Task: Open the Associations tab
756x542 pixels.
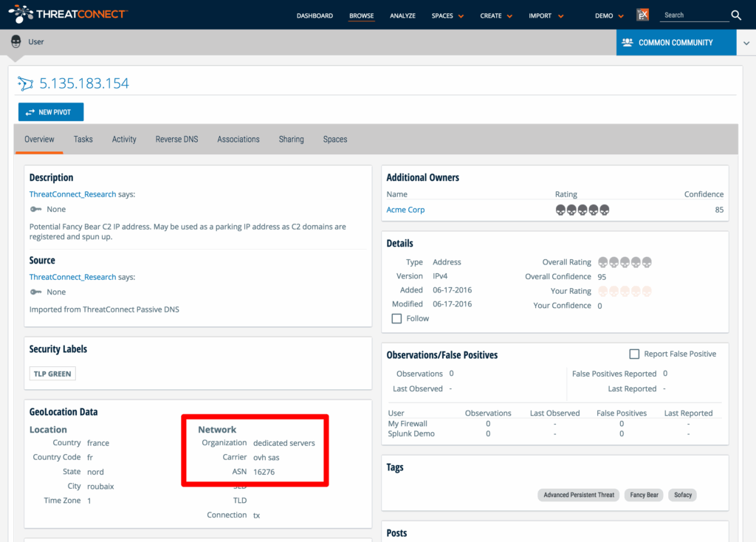Action: pyautogui.click(x=238, y=140)
